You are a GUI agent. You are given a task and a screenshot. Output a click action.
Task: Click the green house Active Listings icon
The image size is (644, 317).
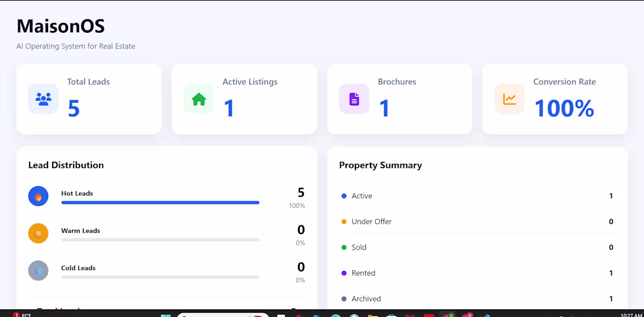pos(199,99)
